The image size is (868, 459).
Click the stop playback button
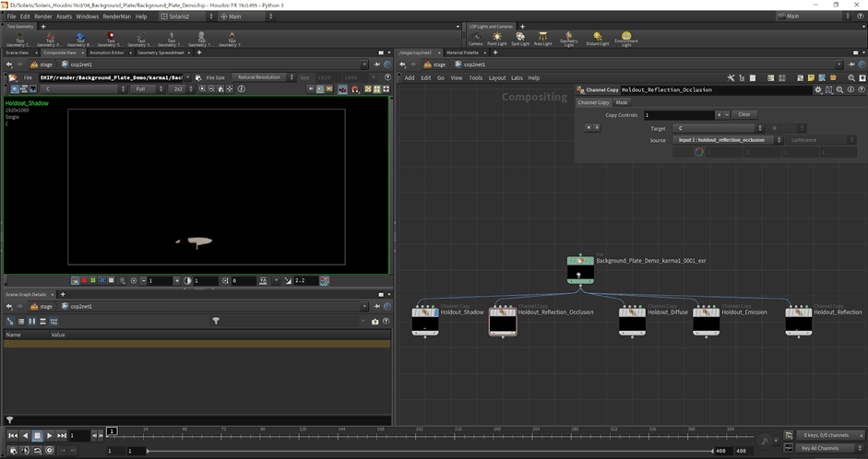pos(37,436)
